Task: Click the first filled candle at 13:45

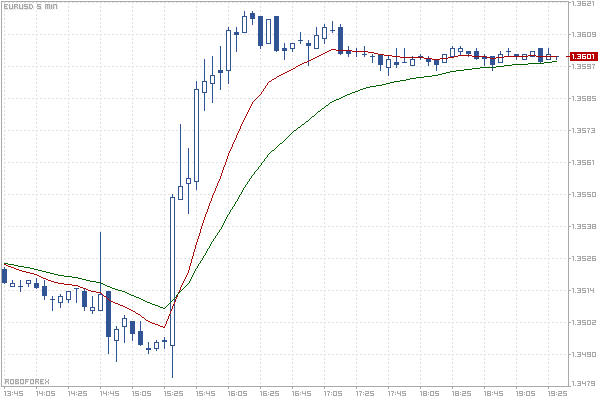Action: pos(5,276)
